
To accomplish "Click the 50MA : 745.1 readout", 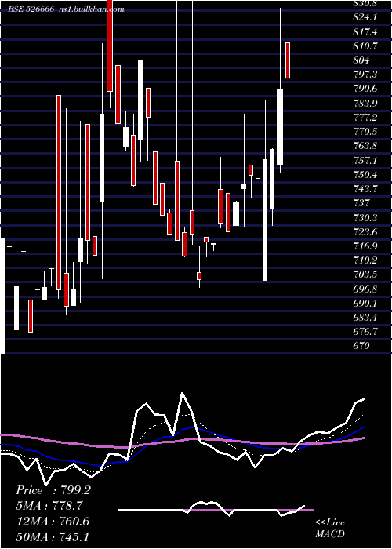I will (53, 536).
